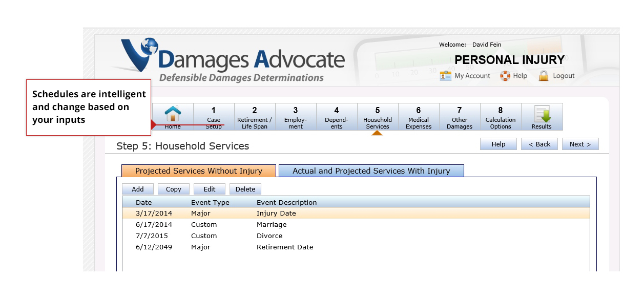Screen dimensions: 644x298
Task: Open Results with green arrow icon
Action: 542,114
